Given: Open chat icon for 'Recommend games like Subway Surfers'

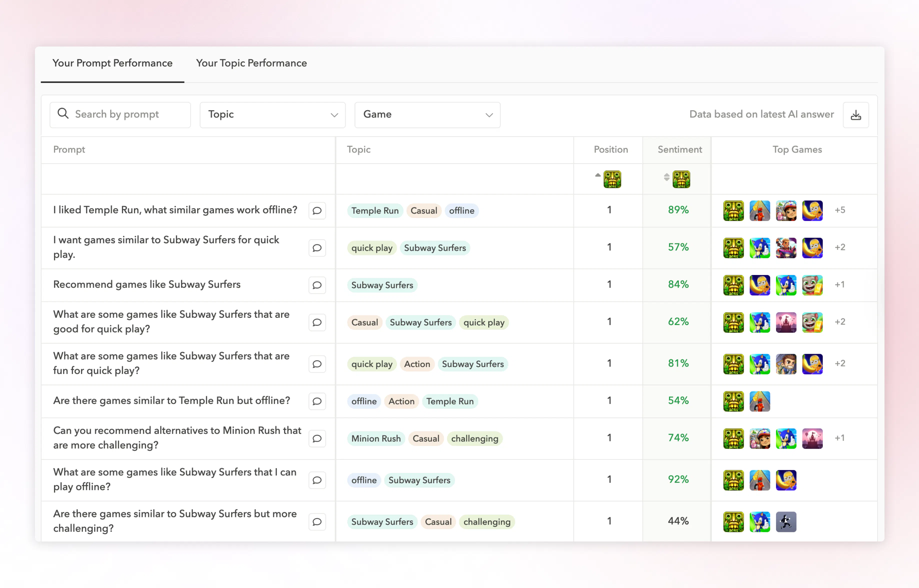Looking at the screenshot, I should pyautogui.click(x=317, y=285).
